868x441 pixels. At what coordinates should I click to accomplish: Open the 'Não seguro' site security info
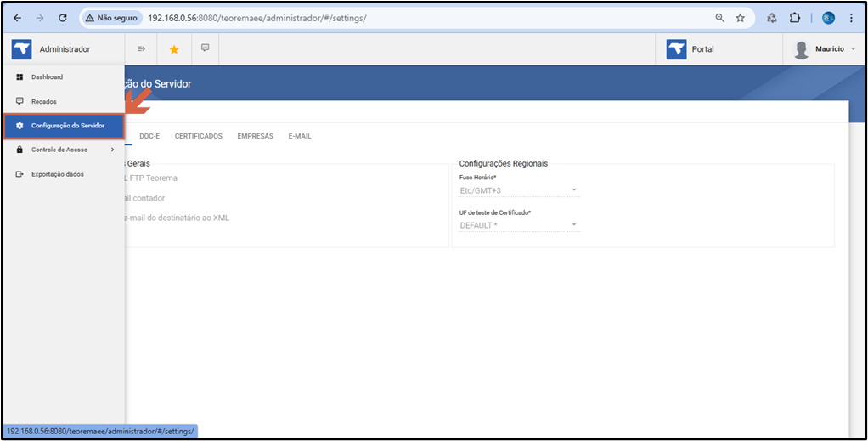tap(110, 18)
